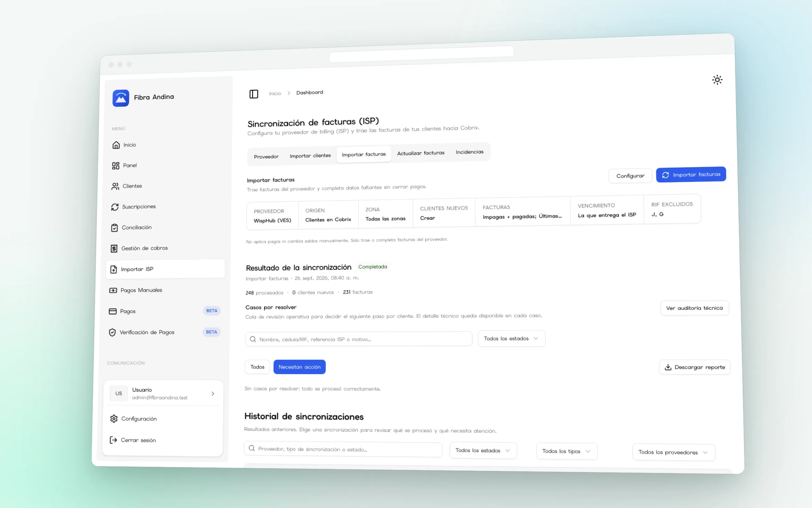Click the Panel grid icon

(116, 166)
